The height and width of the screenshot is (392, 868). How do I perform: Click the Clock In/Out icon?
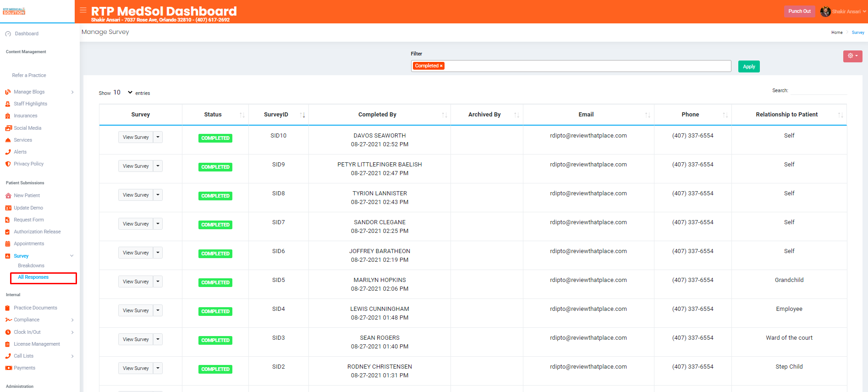8,332
